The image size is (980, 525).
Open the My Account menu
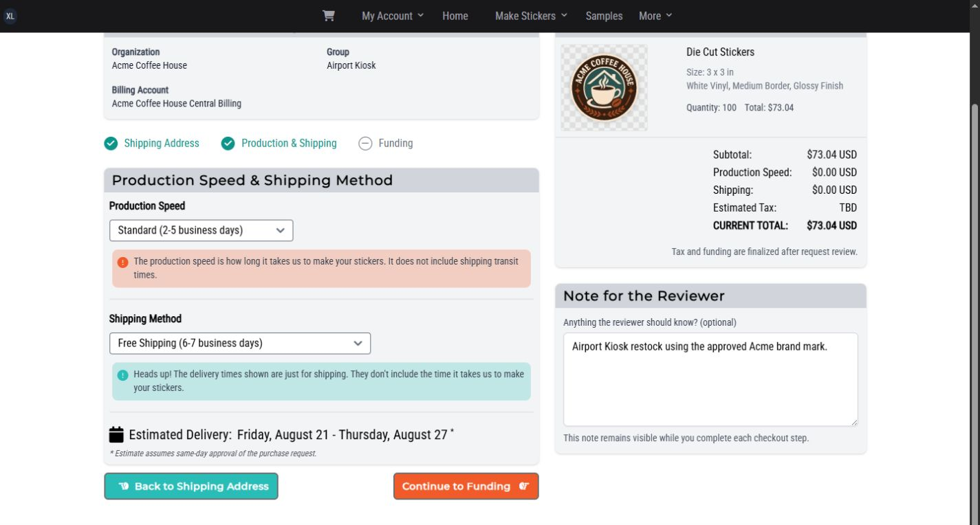pos(393,16)
